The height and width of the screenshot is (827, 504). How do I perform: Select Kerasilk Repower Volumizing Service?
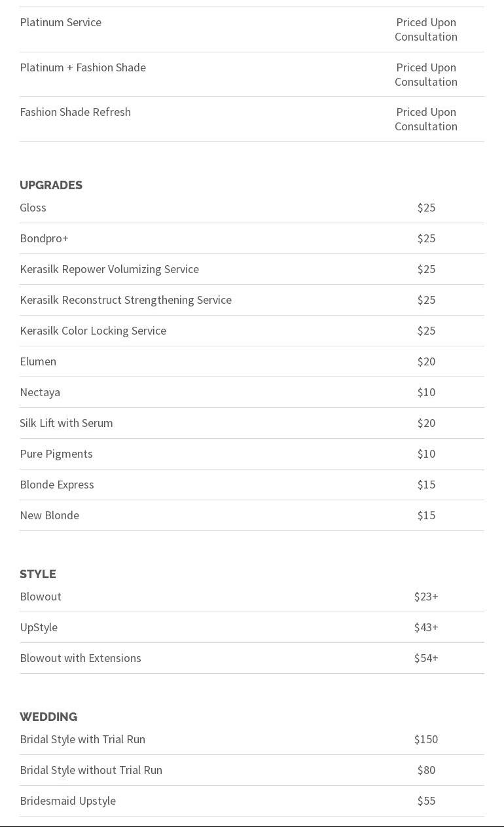coord(109,269)
